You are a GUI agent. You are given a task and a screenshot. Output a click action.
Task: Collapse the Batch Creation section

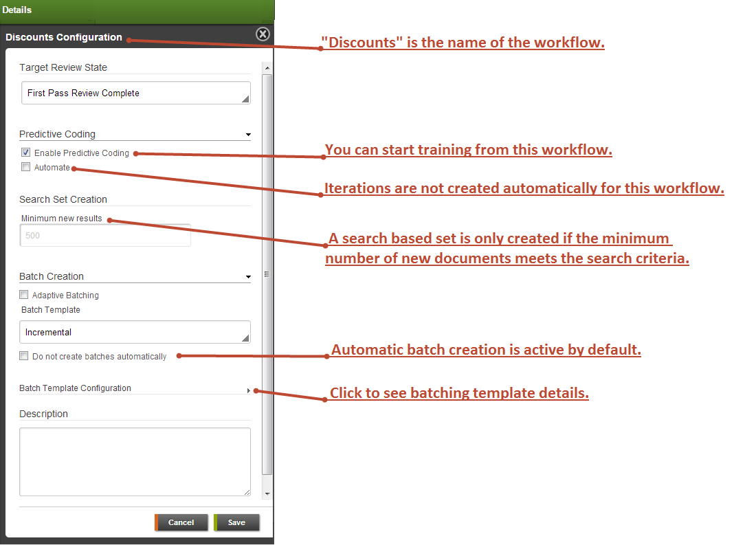tap(249, 276)
